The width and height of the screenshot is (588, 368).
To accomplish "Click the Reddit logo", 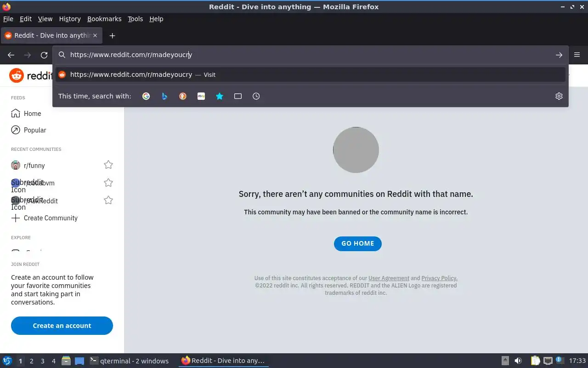I will [30, 75].
